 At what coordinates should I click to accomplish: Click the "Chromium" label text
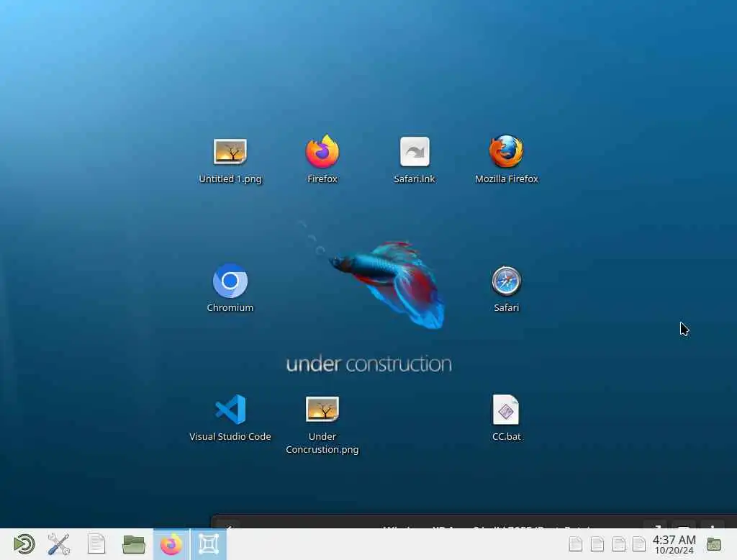point(230,307)
